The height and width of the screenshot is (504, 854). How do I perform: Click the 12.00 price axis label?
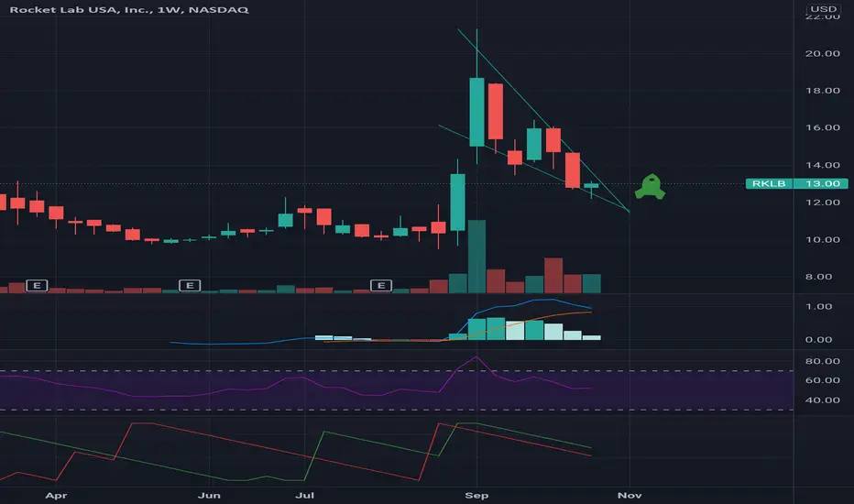pos(823,203)
